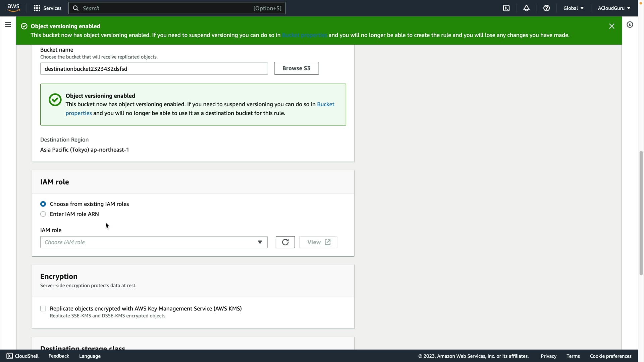Click the destination bucket name field
The height and width of the screenshot is (362, 644).
(154, 69)
